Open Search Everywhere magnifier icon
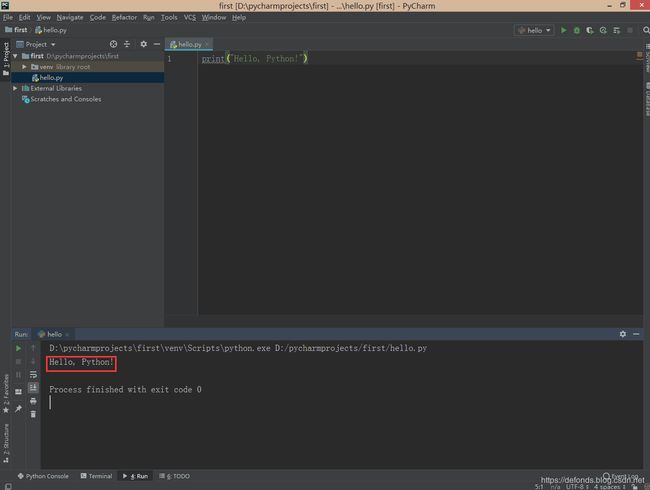 pos(646,30)
